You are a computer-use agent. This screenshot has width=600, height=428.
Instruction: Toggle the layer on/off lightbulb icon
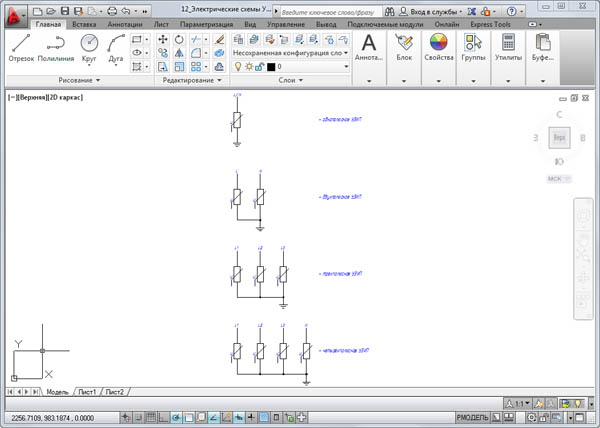(x=236, y=66)
